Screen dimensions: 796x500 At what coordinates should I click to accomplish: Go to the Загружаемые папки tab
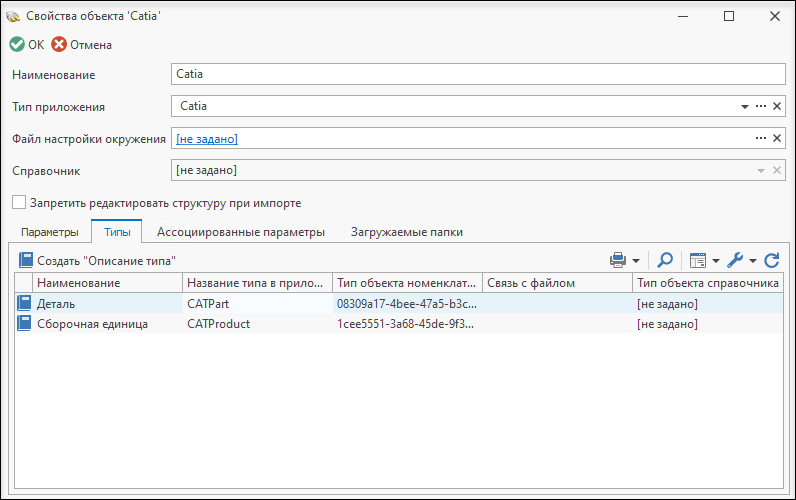point(407,232)
